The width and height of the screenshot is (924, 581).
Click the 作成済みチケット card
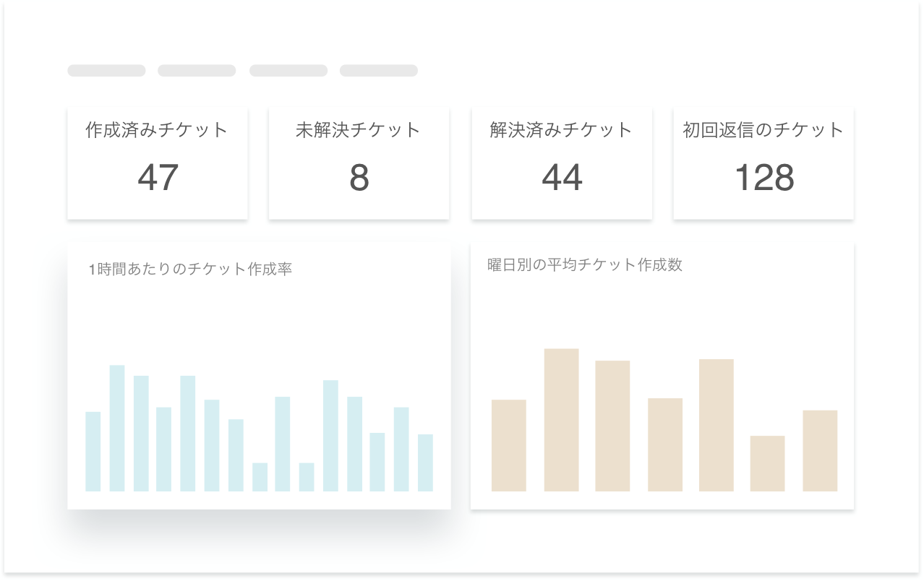pyautogui.click(x=157, y=163)
